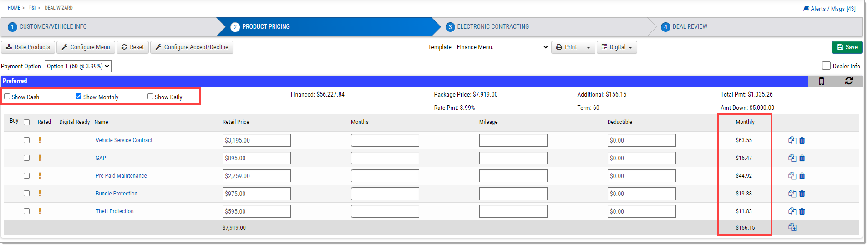Click Deductible field for GAP
The height and width of the screenshot is (246, 868).
point(642,158)
